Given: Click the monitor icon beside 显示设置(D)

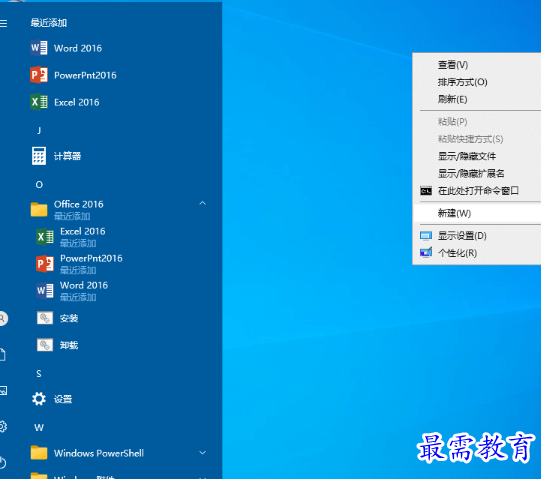Looking at the screenshot, I should [426, 236].
